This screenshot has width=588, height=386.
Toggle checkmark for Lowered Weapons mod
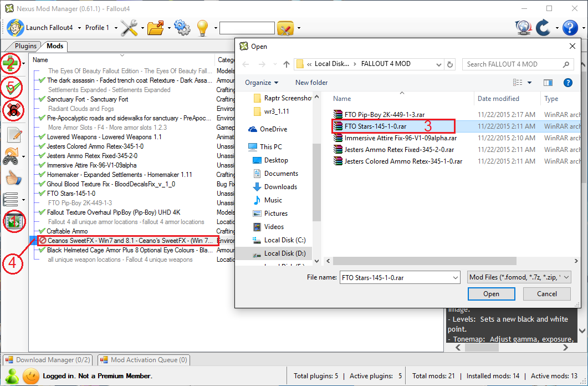pos(42,137)
